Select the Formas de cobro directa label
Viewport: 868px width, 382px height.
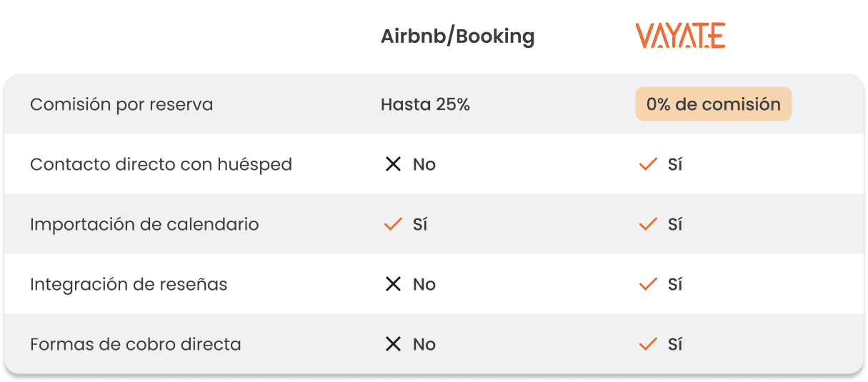136,344
